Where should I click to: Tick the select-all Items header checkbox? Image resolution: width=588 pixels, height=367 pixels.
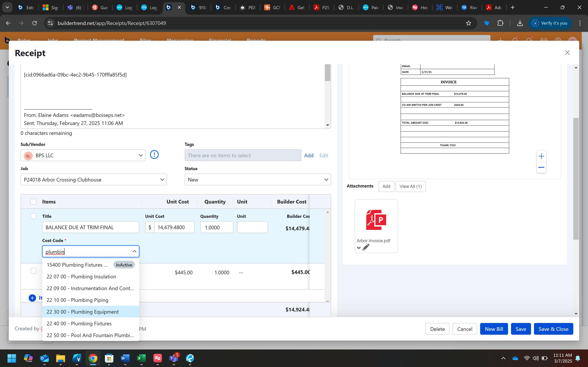(33, 202)
